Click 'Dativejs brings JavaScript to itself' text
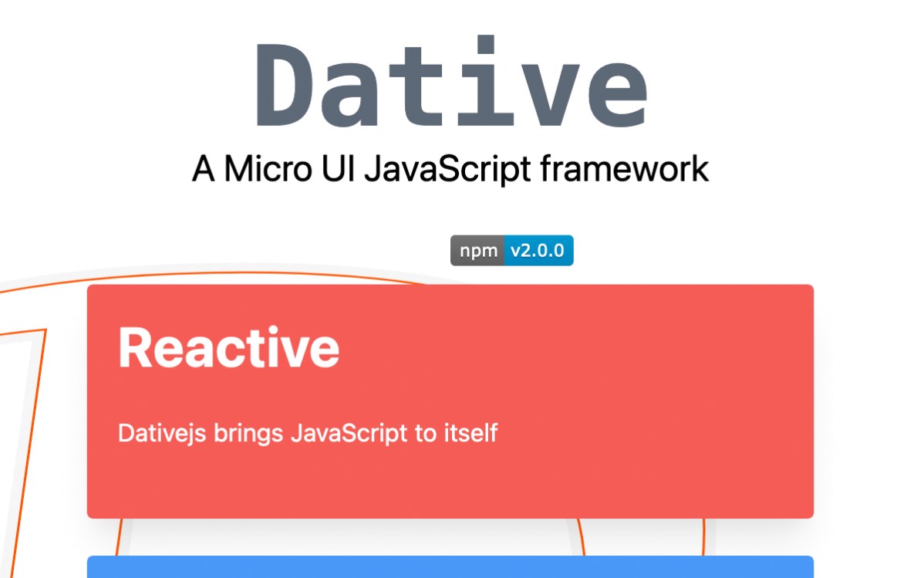 (x=308, y=434)
